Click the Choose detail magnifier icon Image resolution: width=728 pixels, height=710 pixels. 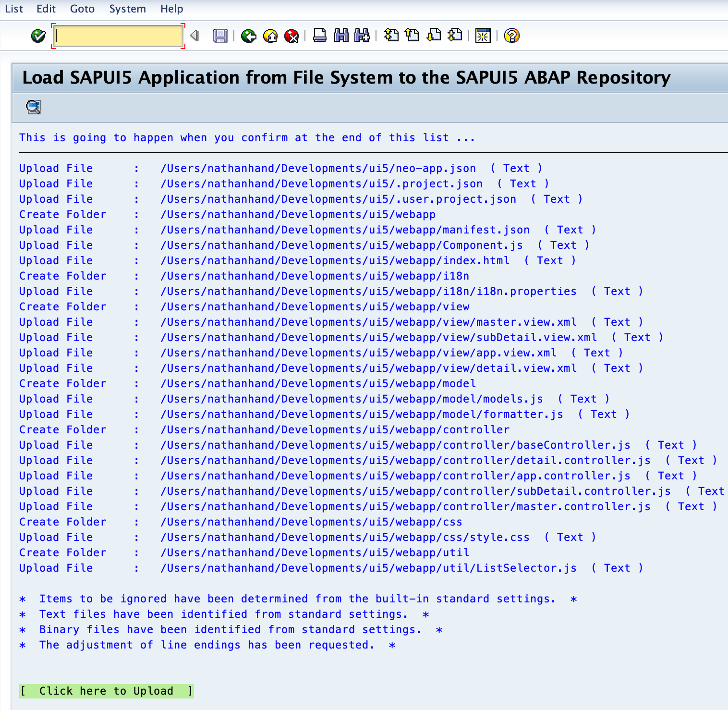pyautogui.click(x=34, y=107)
